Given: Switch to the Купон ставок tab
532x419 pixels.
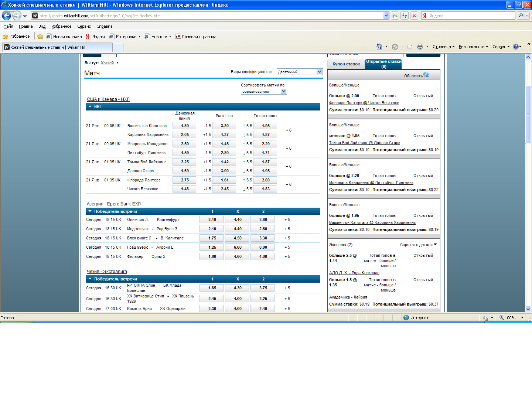Looking at the screenshot, I should (346, 64).
